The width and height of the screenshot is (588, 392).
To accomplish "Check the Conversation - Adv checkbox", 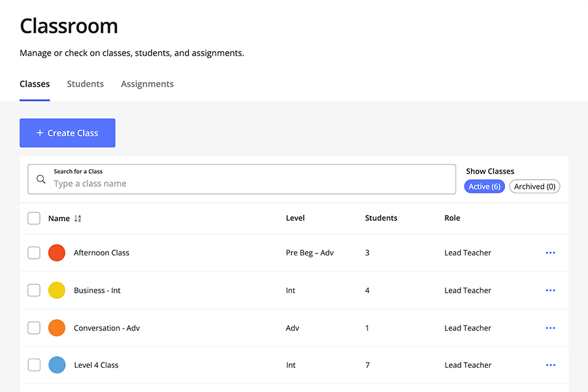I will click(34, 328).
